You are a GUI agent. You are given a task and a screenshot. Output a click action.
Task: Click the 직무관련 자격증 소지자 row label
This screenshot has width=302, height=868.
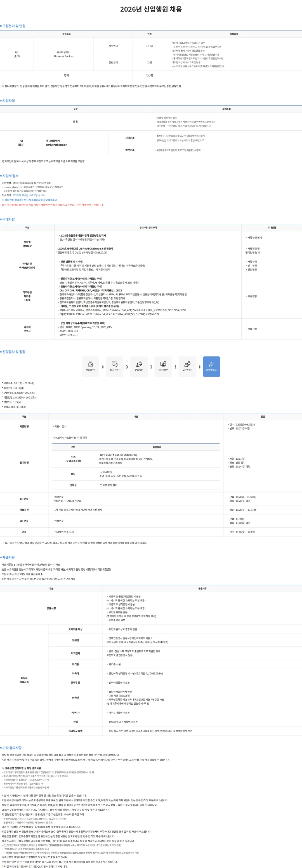pos(27,296)
